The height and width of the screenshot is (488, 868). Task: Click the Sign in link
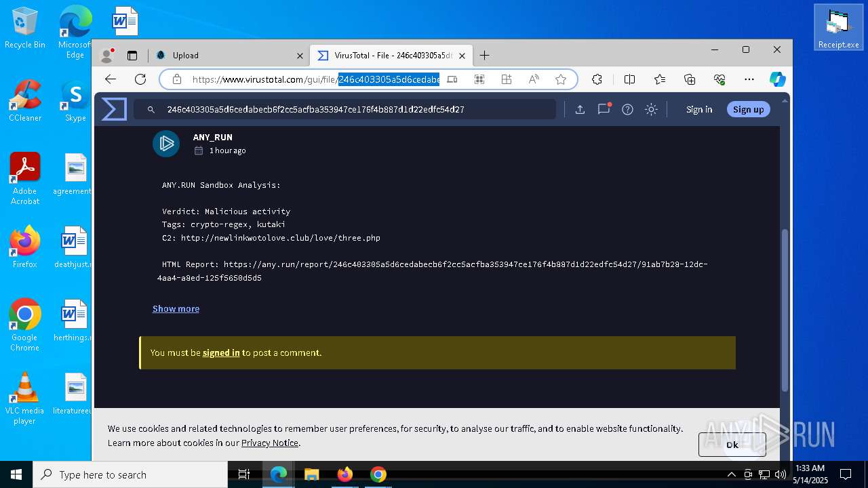pyautogui.click(x=699, y=109)
